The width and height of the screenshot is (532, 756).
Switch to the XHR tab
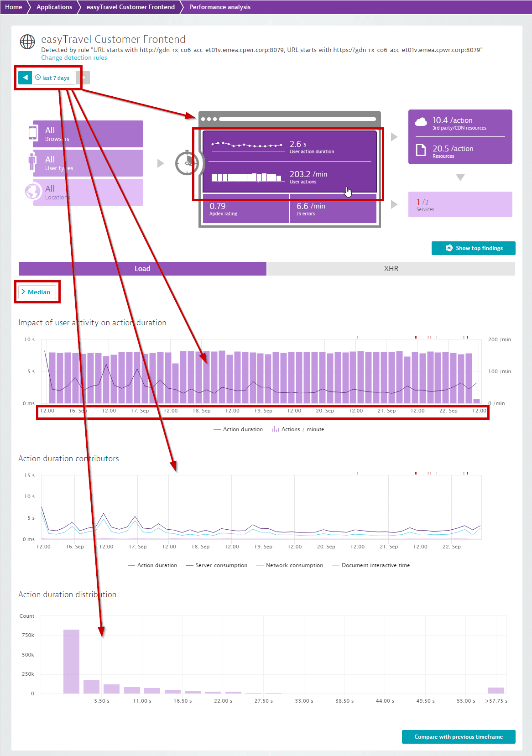pyautogui.click(x=391, y=269)
